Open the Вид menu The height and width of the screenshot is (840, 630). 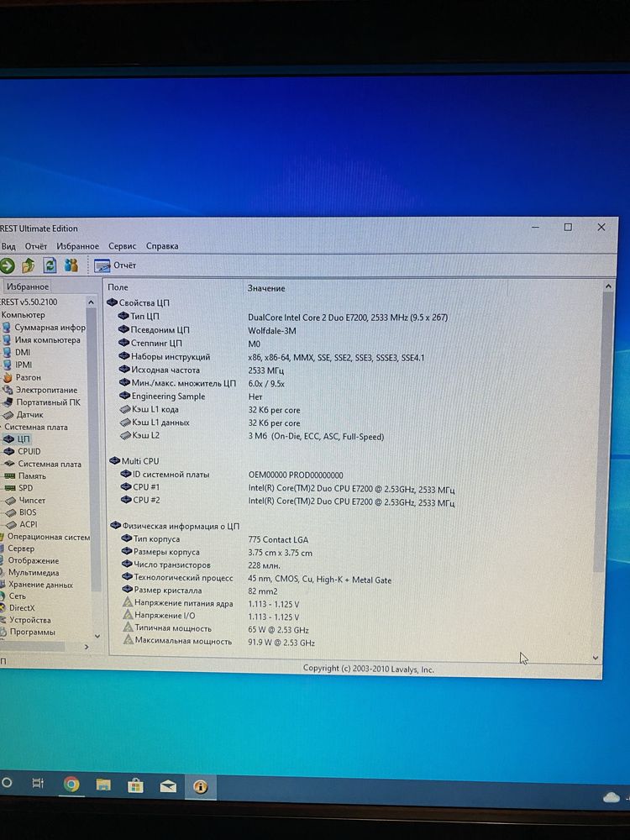coord(8,246)
